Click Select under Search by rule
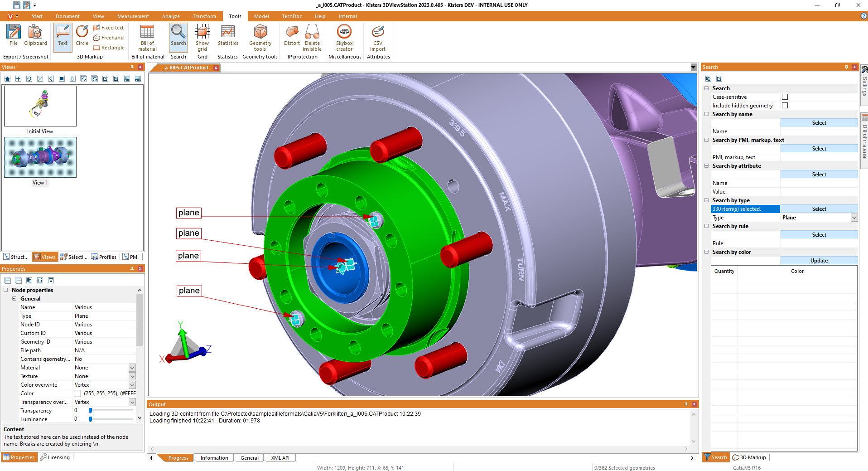 pos(819,235)
